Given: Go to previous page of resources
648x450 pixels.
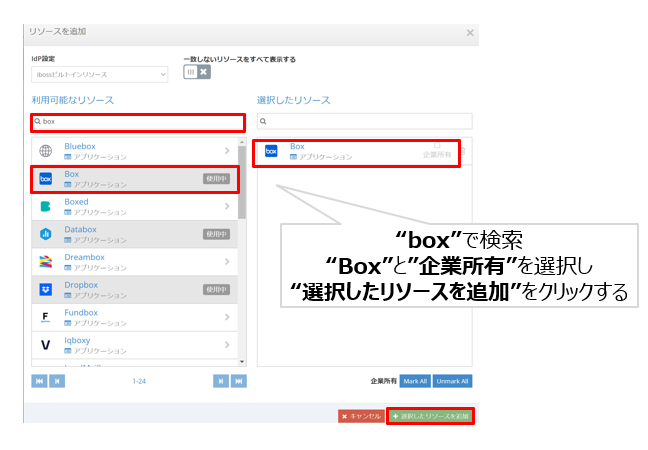Looking at the screenshot, I should 57,381.
